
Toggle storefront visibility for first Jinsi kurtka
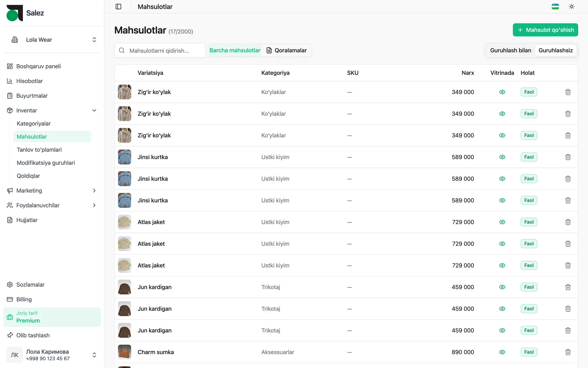click(502, 157)
